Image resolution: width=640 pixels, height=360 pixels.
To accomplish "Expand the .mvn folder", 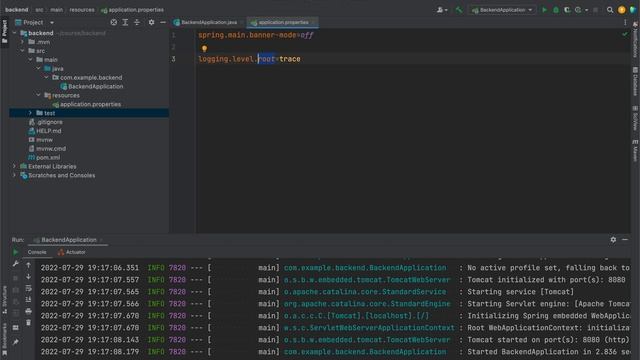I will coord(22,42).
